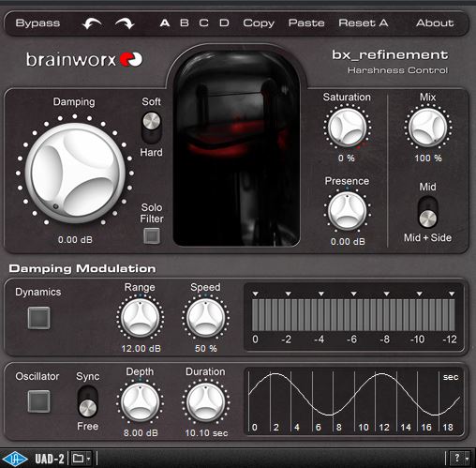
Task: Click the gain reduction meter bar
Action: coord(353,315)
